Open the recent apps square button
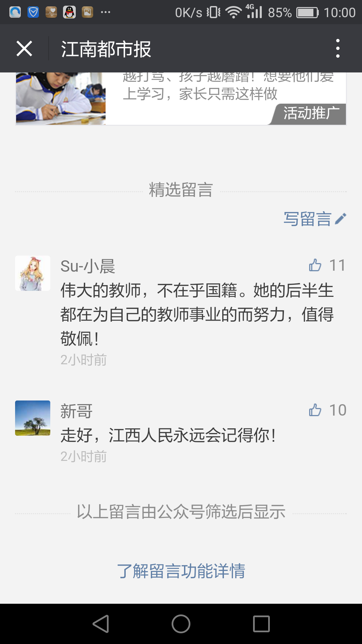Image resolution: width=362 pixels, height=644 pixels. tap(261, 624)
